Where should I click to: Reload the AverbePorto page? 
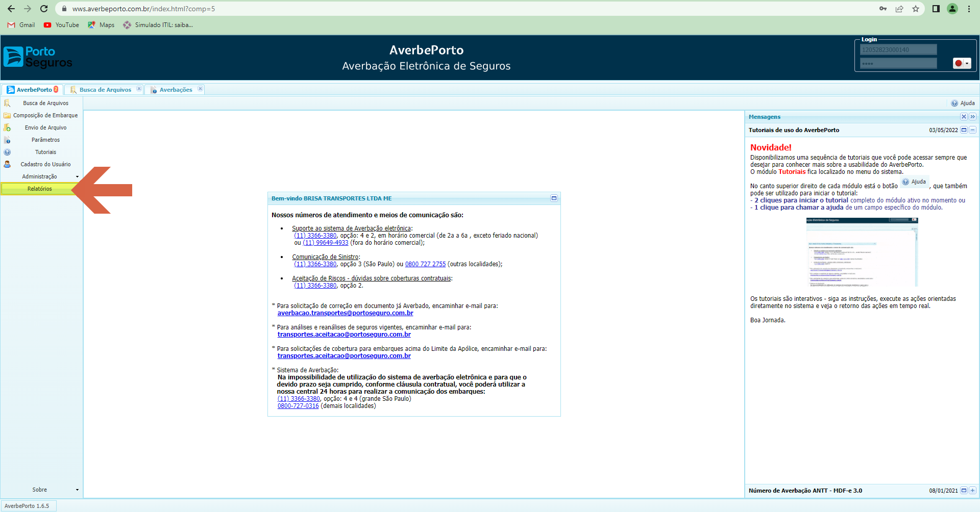pyautogui.click(x=44, y=9)
